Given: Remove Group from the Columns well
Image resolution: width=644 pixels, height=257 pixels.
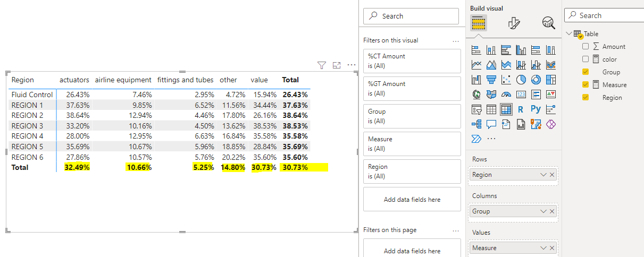Looking at the screenshot, I should (552, 211).
